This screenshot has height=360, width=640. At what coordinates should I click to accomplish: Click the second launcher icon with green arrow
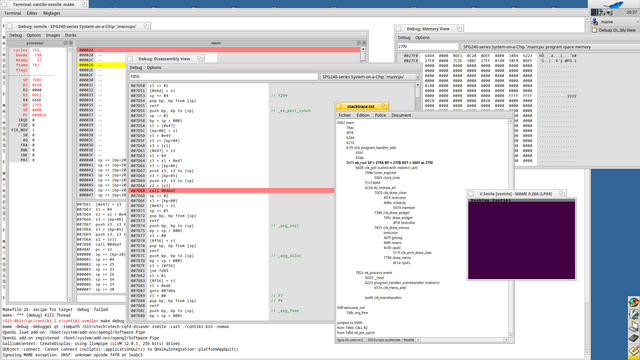pos(634,314)
